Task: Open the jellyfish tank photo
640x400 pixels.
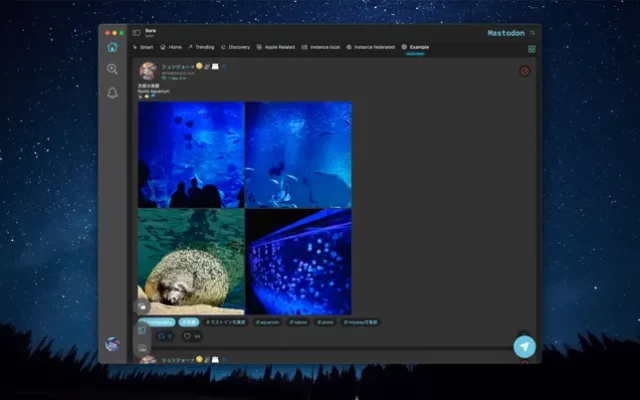Action: [298, 261]
